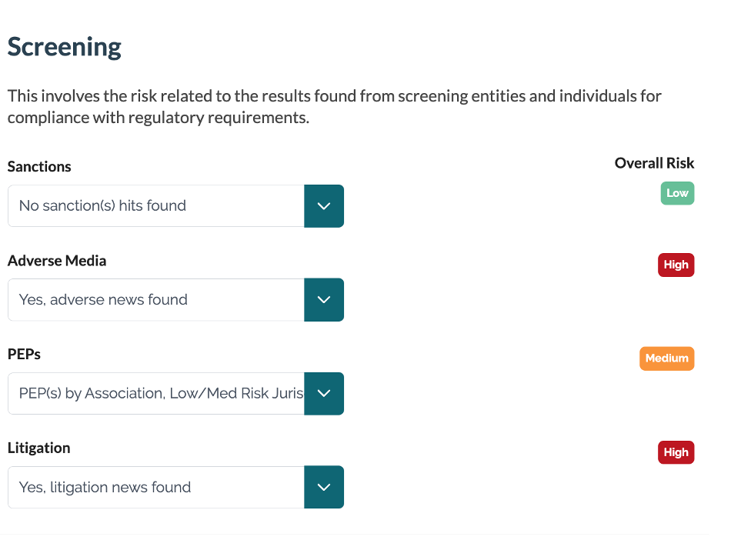Click the screening description paragraph
731x560 pixels.
tap(334, 107)
